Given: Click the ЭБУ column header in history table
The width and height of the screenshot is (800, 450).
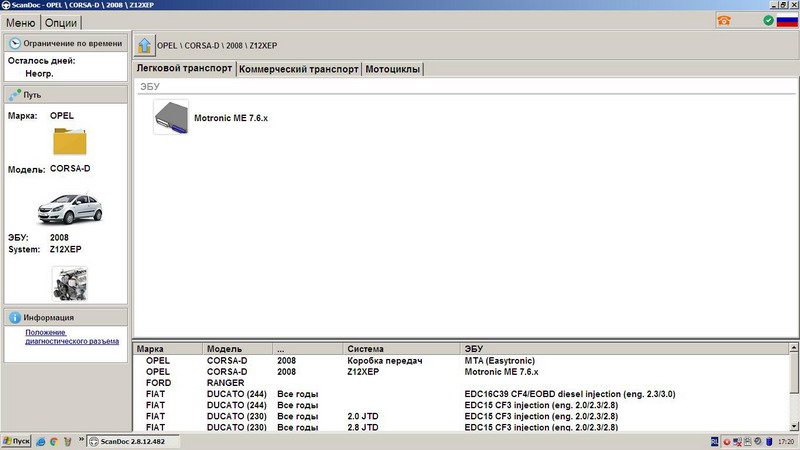Looking at the screenshot, I should (x=624, y=349).
